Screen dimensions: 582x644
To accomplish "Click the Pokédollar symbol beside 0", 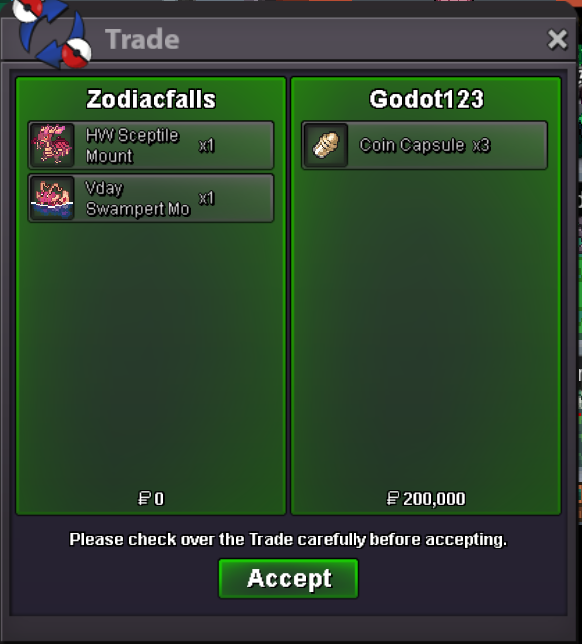I will 144,499.
